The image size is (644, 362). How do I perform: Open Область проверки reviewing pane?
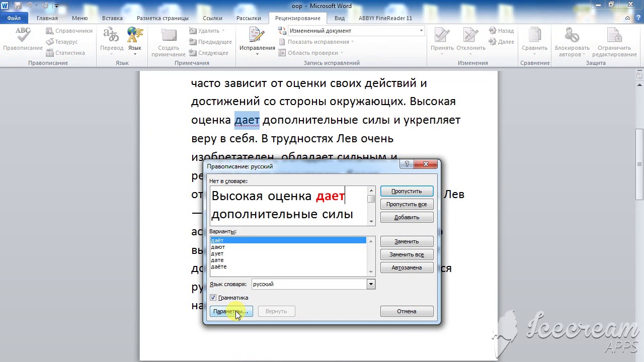coord(311,53)
